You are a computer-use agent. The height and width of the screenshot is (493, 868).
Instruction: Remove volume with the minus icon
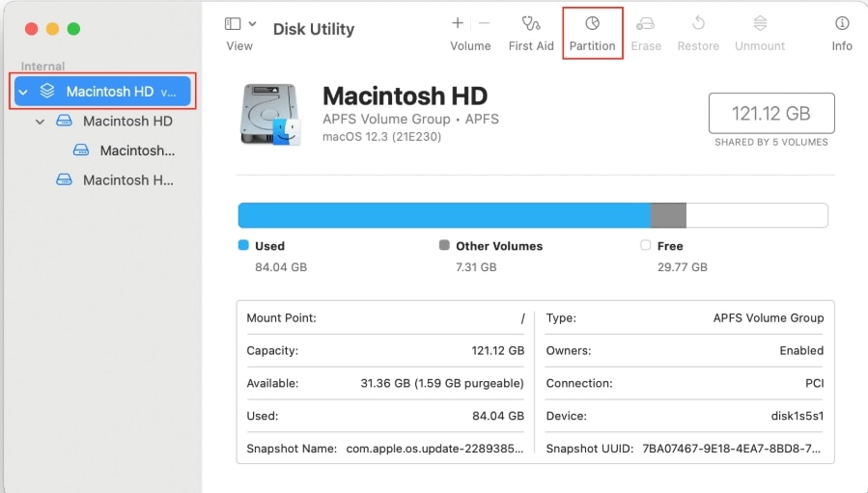tap(484, 23)
